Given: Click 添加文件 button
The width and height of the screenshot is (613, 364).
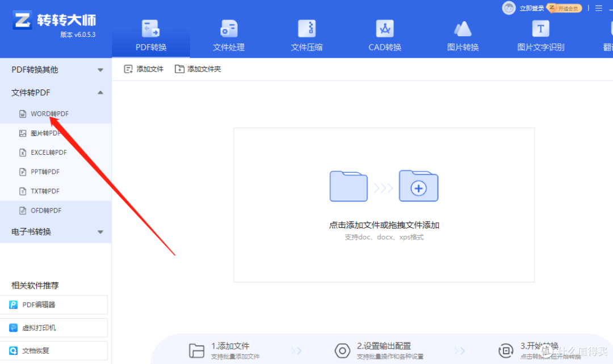Looking at the screenshot, I should coord(144,69).
